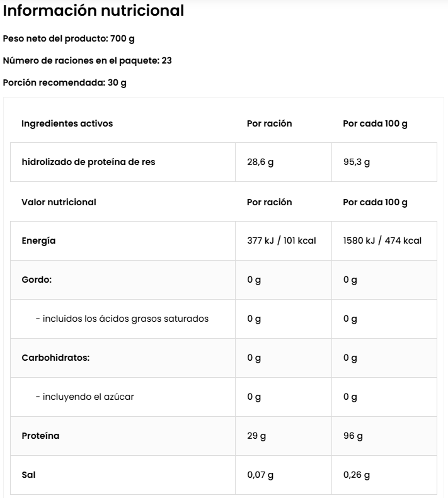
Task: Click the Carbohidratos row label
Action: click(x=55, y=358)
